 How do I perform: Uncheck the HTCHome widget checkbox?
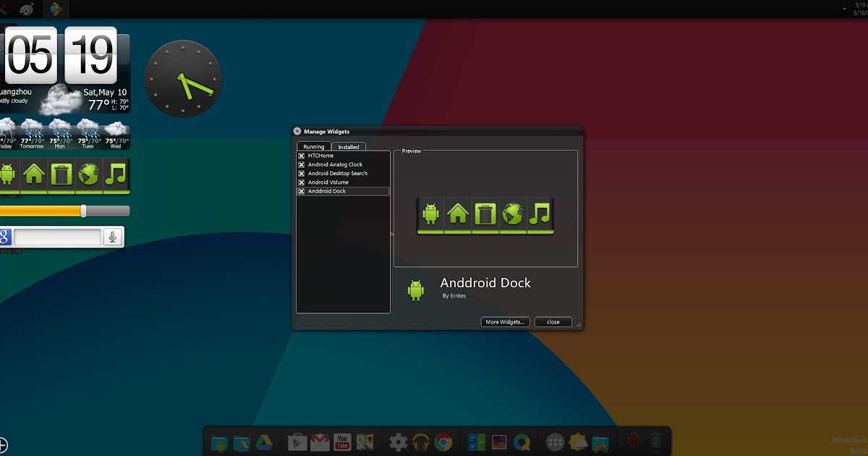[302, 156]
